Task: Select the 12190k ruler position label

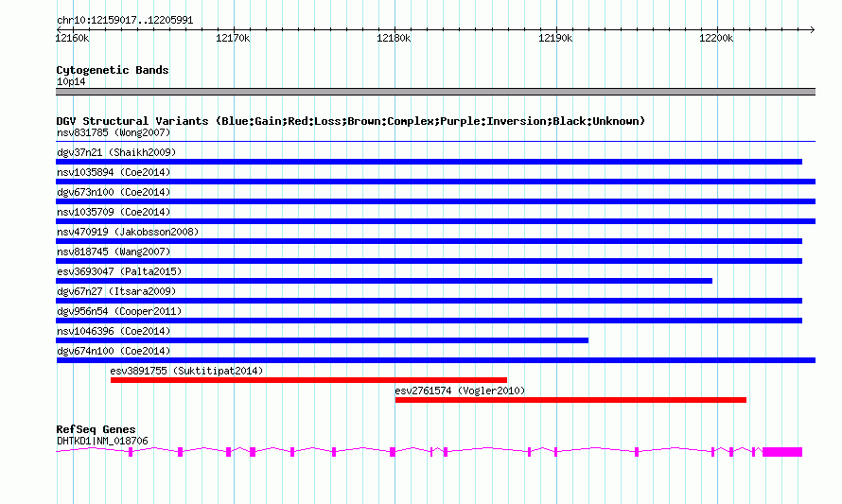Action: point(555,38)
